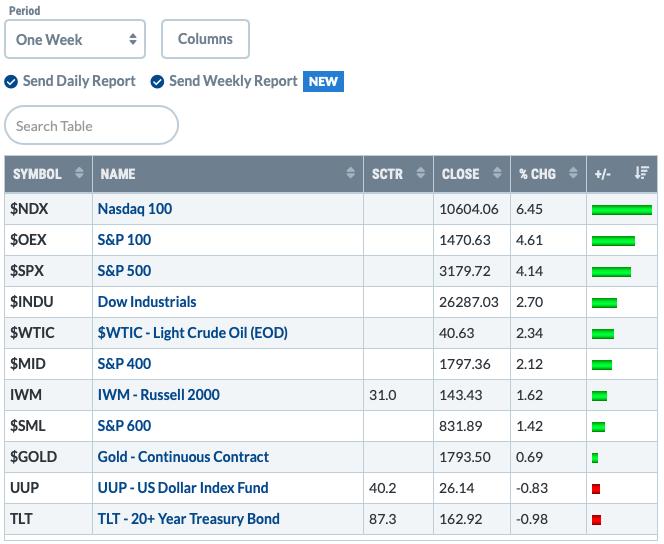The width and height of the screenshot is (664, 544).
Task: Open the Nasdaq 100 link
Action: click(x=135, y=209)
